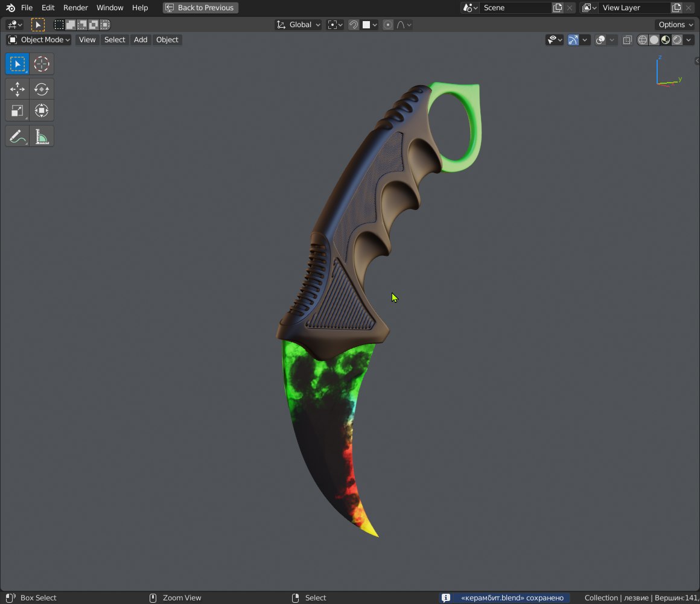Open the Help menu
Image resolution: width=700 pixels, height=604 pixels.
pyautogui.click(x=140, y=8)
